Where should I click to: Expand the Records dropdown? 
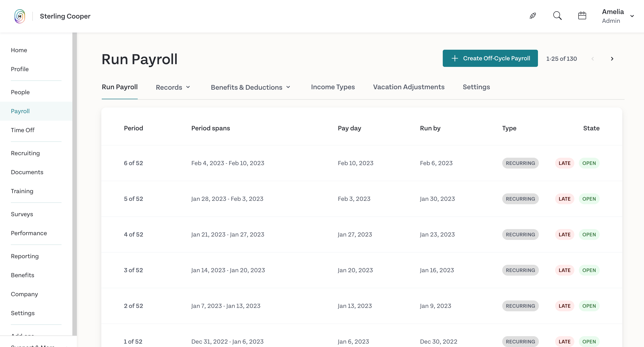(173, 87)
